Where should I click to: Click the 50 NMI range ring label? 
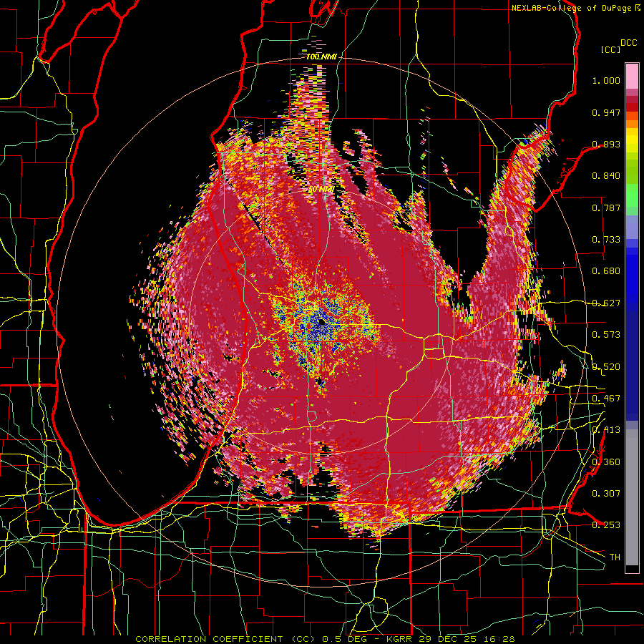tap(321, 190)
